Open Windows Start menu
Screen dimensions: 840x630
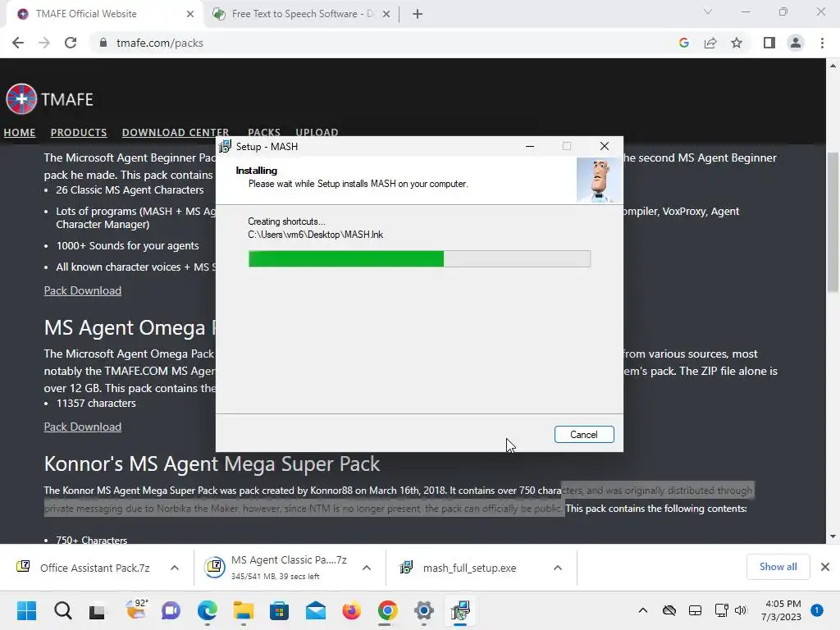[x=26, y=610]
